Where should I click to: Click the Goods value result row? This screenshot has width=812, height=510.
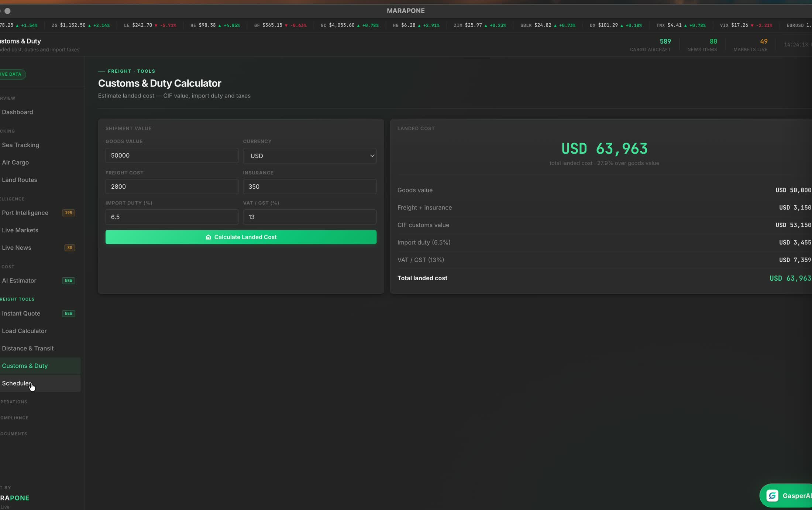(x=604, y=190)
